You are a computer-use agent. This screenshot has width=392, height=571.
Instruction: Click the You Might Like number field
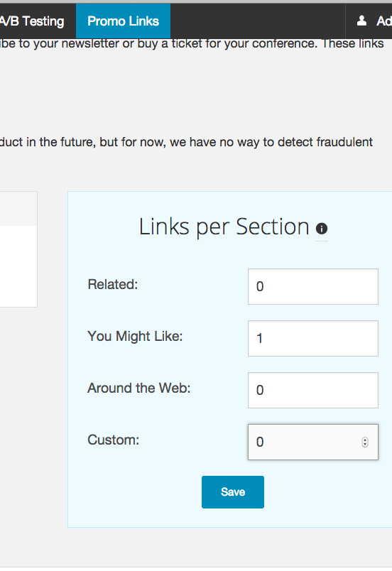(x=313, y=338)
